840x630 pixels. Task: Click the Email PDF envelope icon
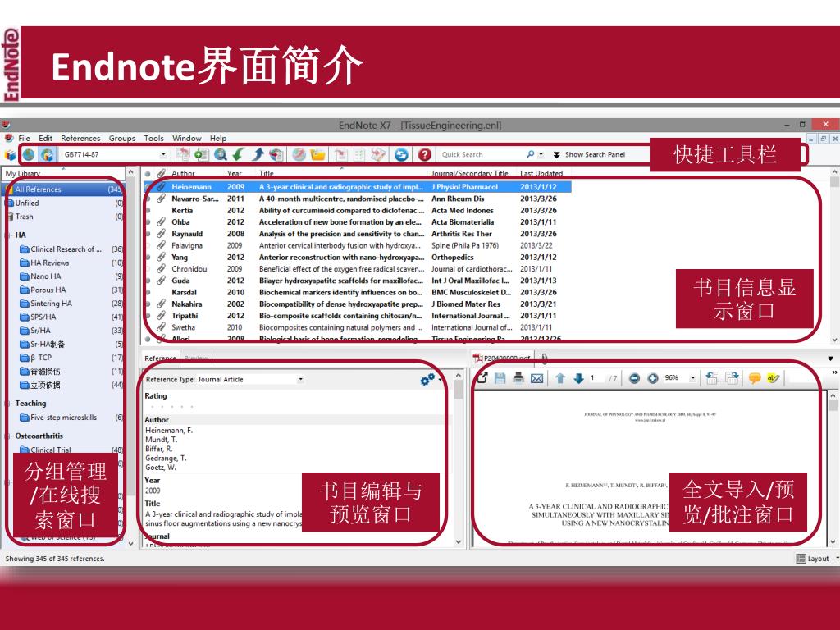point(536,378)
